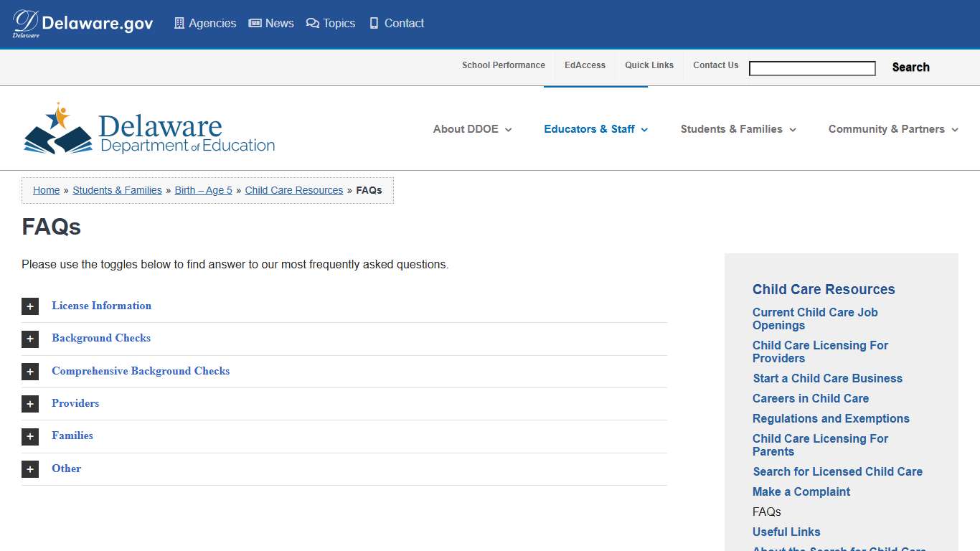Viewport: 980px width, 551px height.
Task: Expand the Families FAQ section
Action: (72, 435)
